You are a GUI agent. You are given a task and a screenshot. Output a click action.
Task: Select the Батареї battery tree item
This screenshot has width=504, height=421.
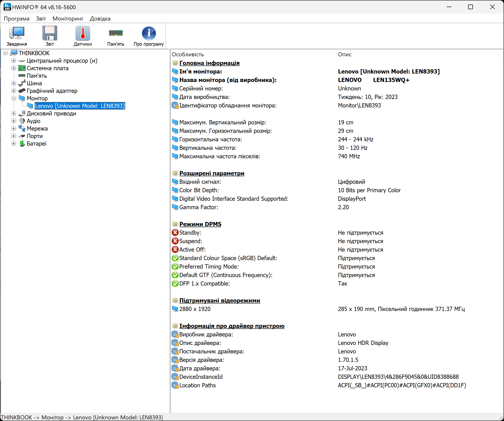click(37, 144)
